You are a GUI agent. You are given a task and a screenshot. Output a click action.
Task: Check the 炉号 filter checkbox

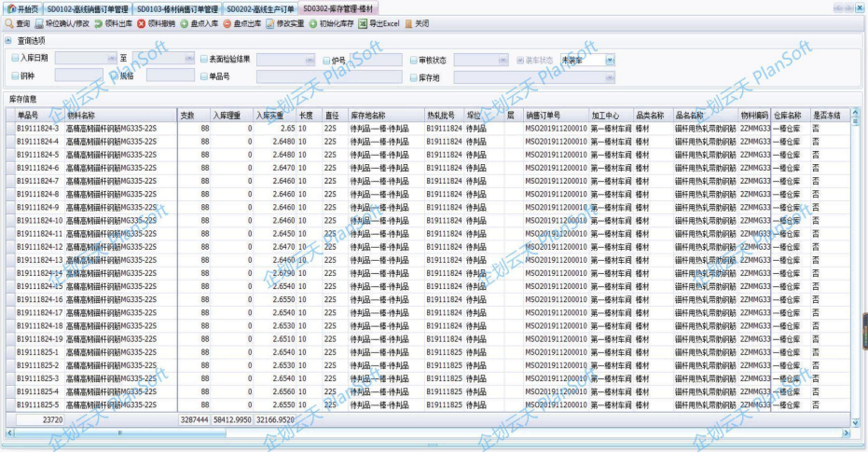coord(326,61)
